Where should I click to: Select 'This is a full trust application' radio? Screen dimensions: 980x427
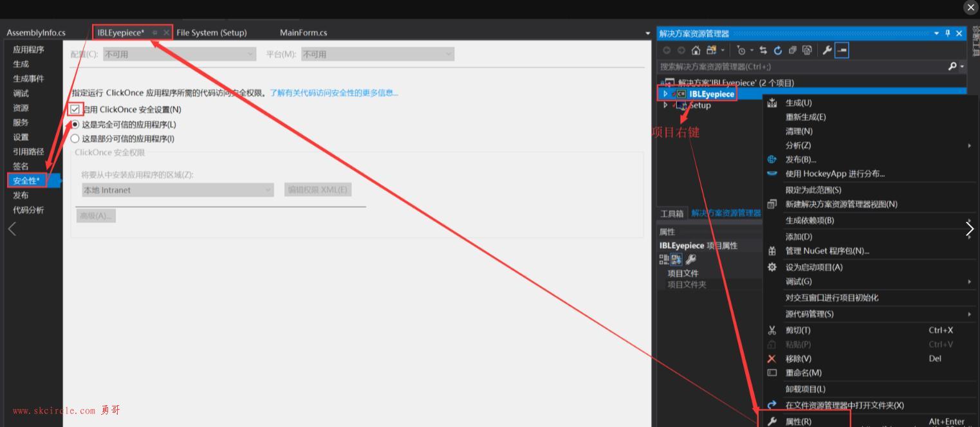(75, 124)
